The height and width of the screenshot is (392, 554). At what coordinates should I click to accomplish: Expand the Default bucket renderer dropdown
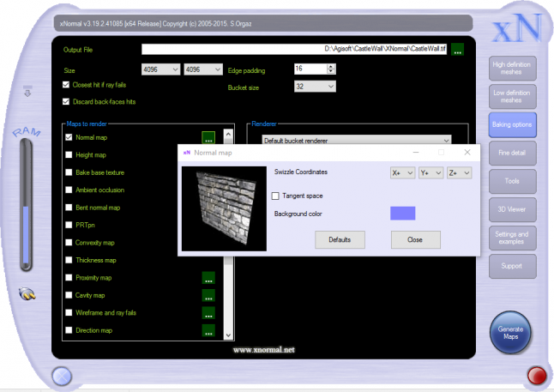coord(357,140)
